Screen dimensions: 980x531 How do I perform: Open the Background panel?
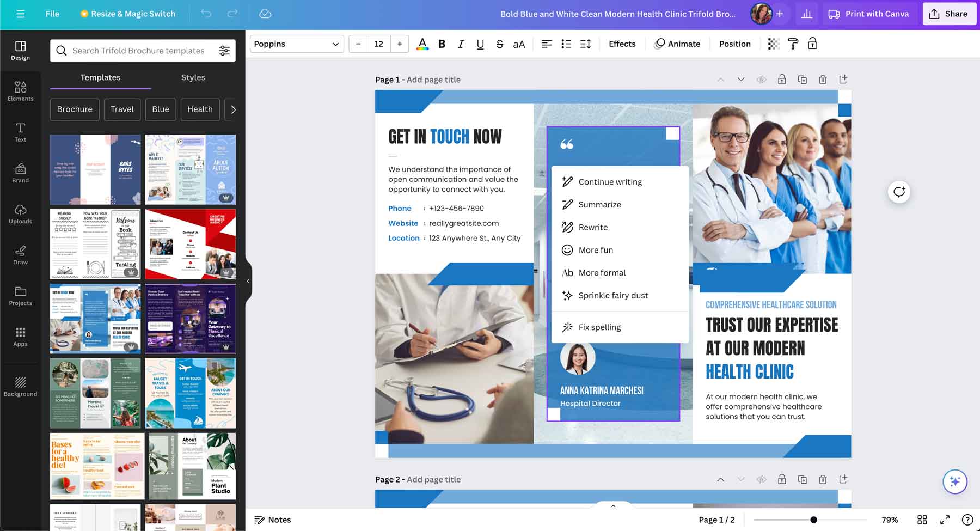click(20, 385)
